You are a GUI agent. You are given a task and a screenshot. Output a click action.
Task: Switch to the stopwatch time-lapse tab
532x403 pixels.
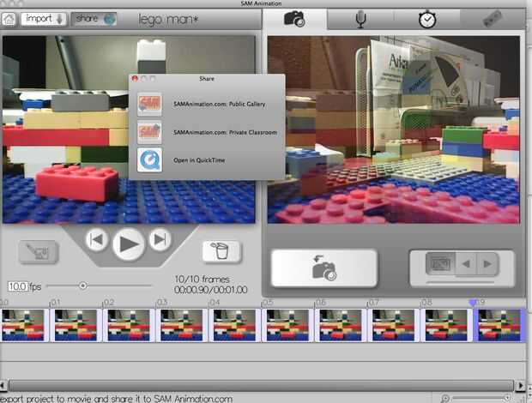[427, 19]
